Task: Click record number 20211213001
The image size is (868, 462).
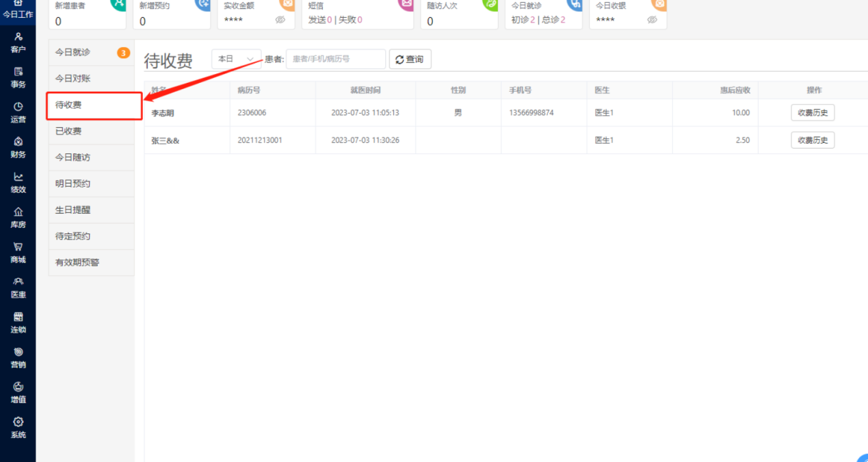Action: [260, 140]
